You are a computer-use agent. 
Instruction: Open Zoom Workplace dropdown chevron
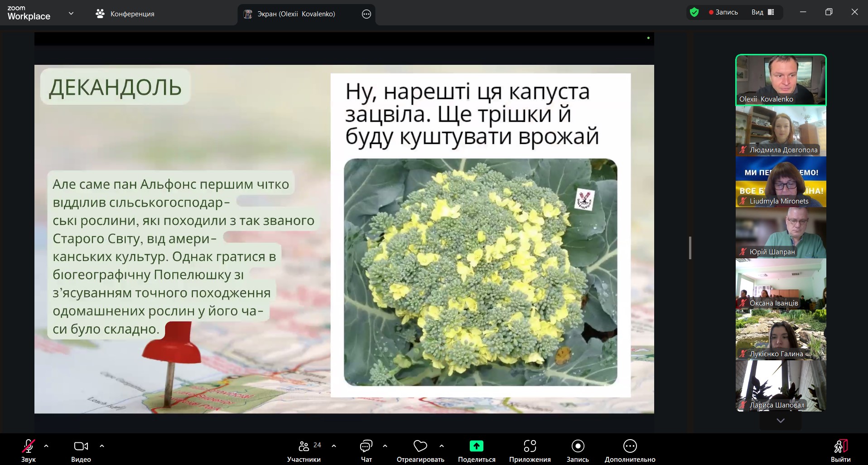coord(71,14)
